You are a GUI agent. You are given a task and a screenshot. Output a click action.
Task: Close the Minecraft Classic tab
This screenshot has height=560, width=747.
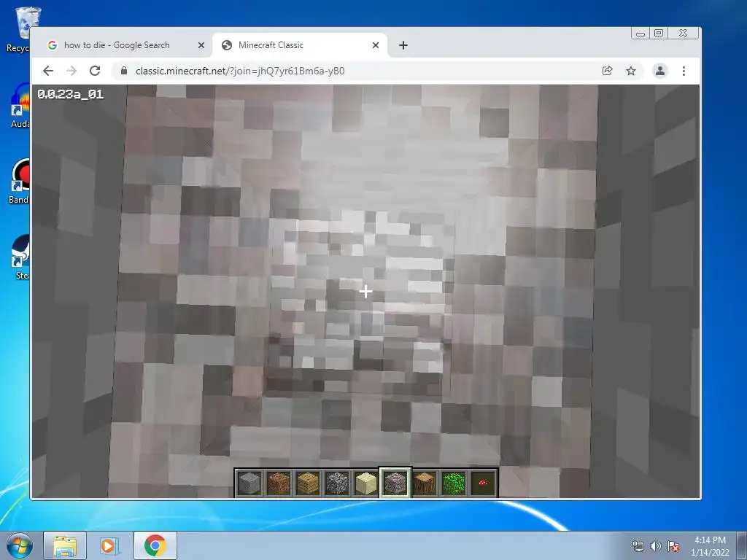tap(376, 45)
